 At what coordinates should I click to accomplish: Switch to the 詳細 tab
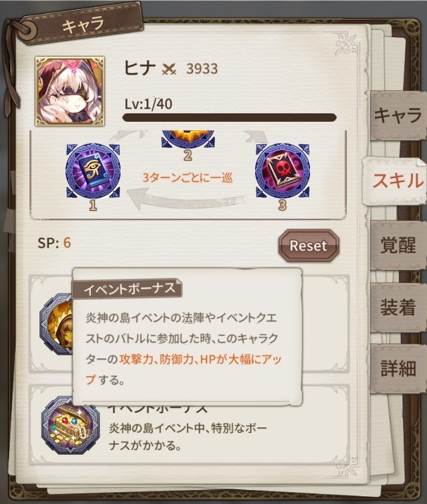(398, 368)
